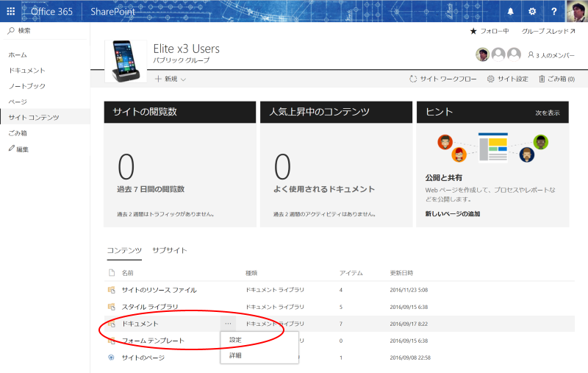Click 次を表示 in the ヒント card

click(x=548, y=113)
